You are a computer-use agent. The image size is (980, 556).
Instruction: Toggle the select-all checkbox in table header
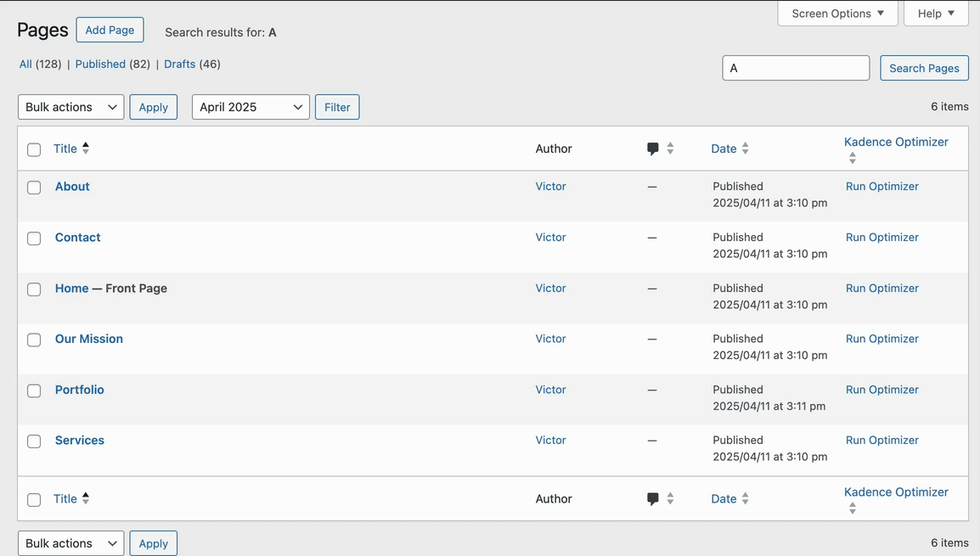(34, 150)
